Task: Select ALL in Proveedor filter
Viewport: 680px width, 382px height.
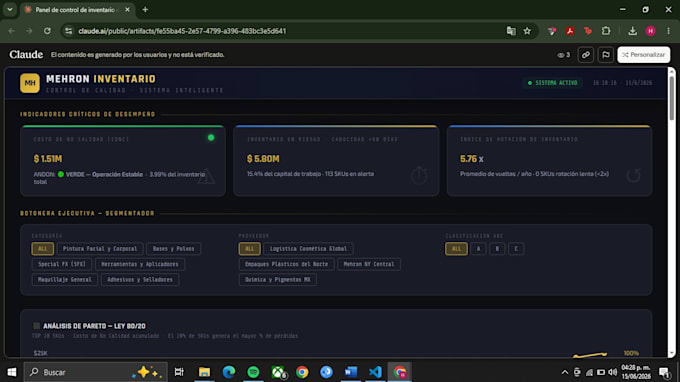Action: click(x=249, y=248)
